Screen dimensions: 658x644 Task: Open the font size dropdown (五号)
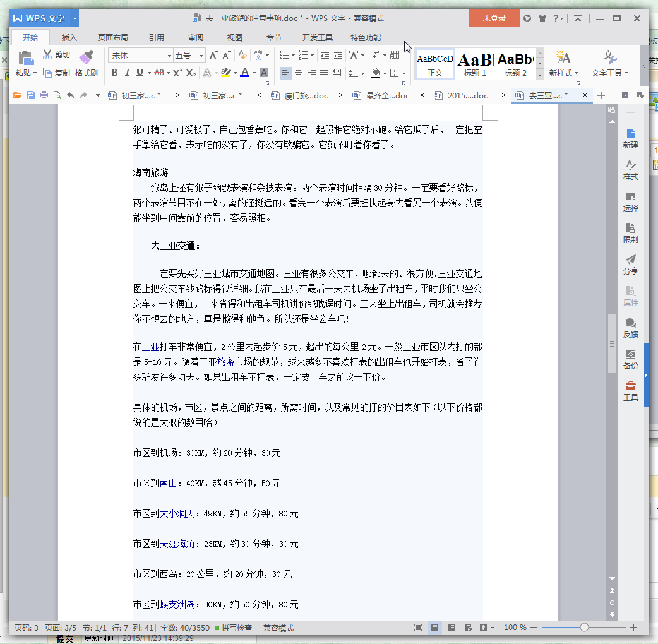[201, 56]
